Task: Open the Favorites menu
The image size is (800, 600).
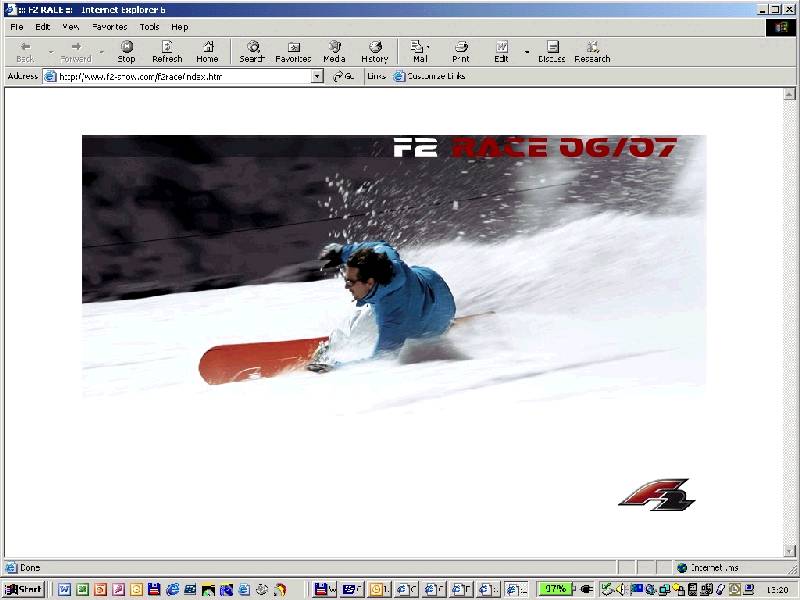Action: [x=109, y=27]
